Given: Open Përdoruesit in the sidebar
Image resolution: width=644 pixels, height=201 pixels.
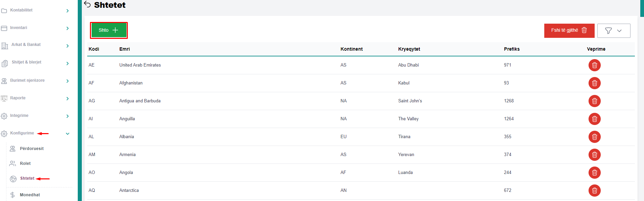Looking at the screenshot, I should pyautogui.click(x=31, y=149).
